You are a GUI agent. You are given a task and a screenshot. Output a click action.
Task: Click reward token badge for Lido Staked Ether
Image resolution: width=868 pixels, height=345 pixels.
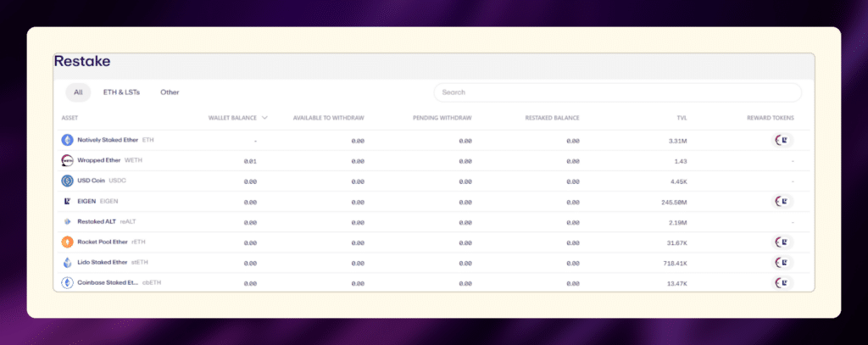(782, 263)
